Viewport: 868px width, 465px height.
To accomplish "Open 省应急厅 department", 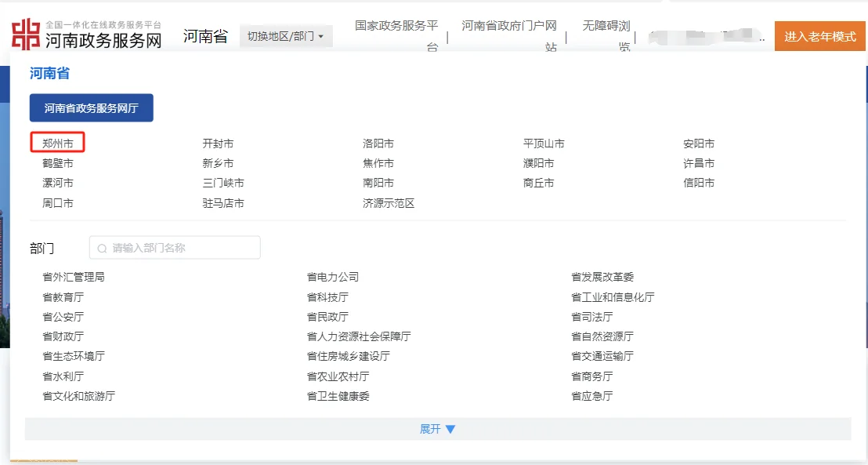I will tap(591, 396).
